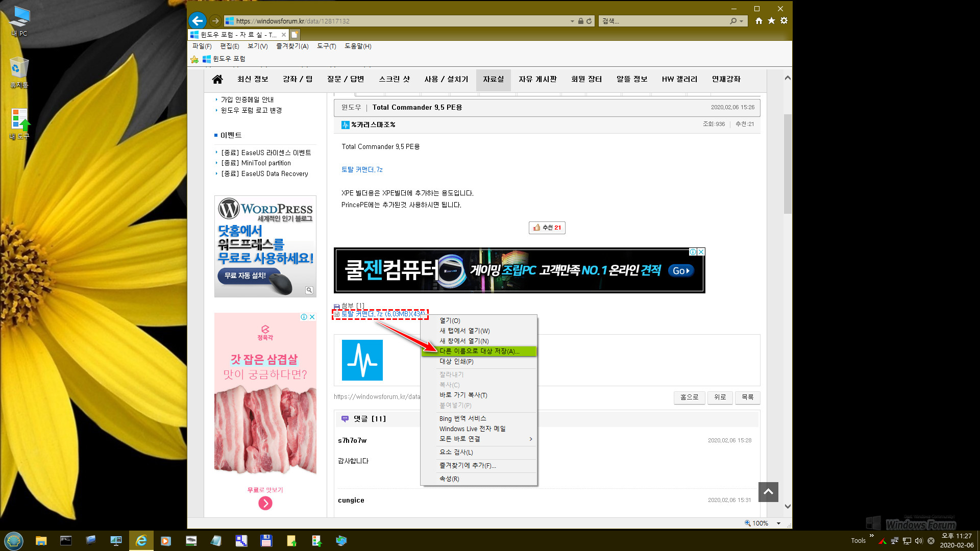
Task: Click the Internet Explorer taskbar icon
Action: pos(141,541)
